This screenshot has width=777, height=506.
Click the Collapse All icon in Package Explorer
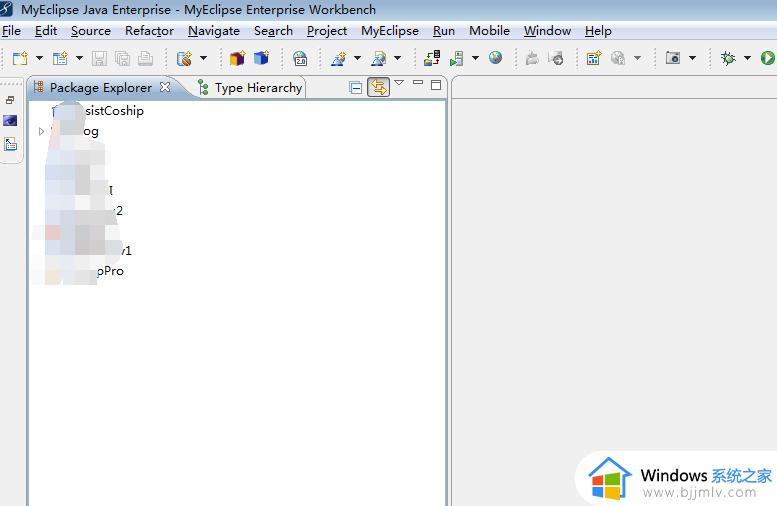(x=355, y=88)
